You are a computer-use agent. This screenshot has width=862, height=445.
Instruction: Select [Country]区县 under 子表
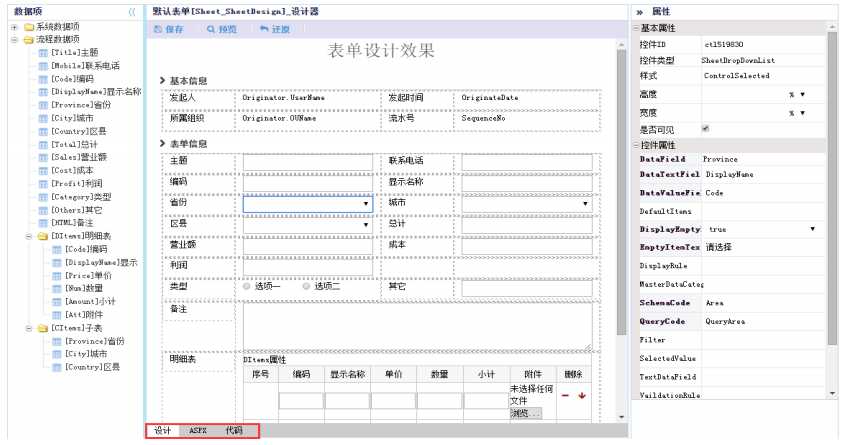click(x=92, y=367)
